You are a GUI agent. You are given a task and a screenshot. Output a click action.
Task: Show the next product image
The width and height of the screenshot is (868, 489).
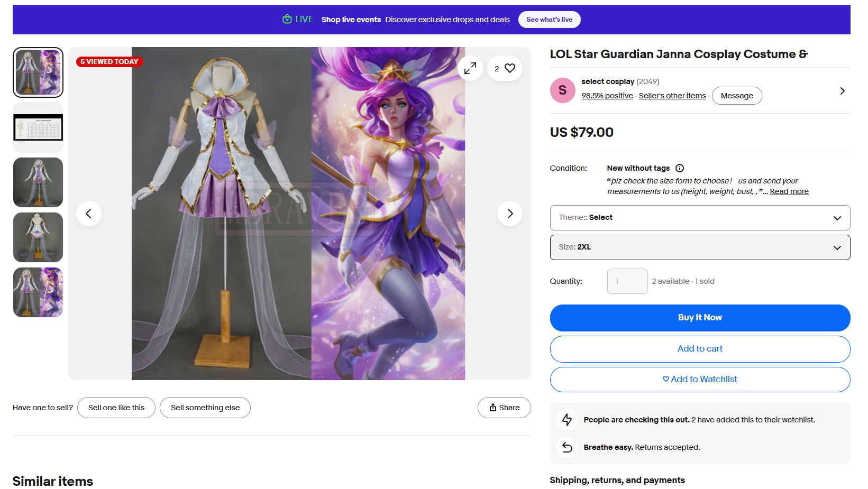[510, 214]
